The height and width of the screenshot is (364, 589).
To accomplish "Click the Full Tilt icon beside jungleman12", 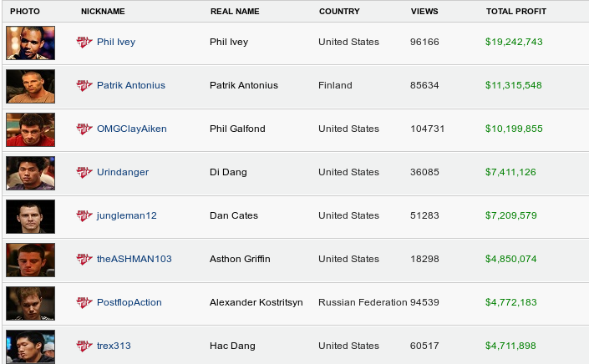I will pos(84,215).
